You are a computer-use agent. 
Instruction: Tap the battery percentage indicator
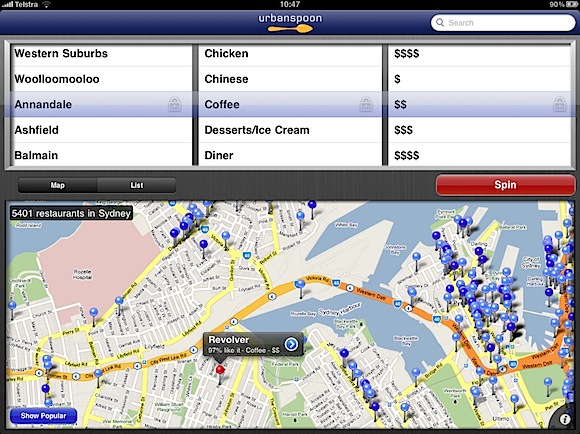[x=556, y=4]
